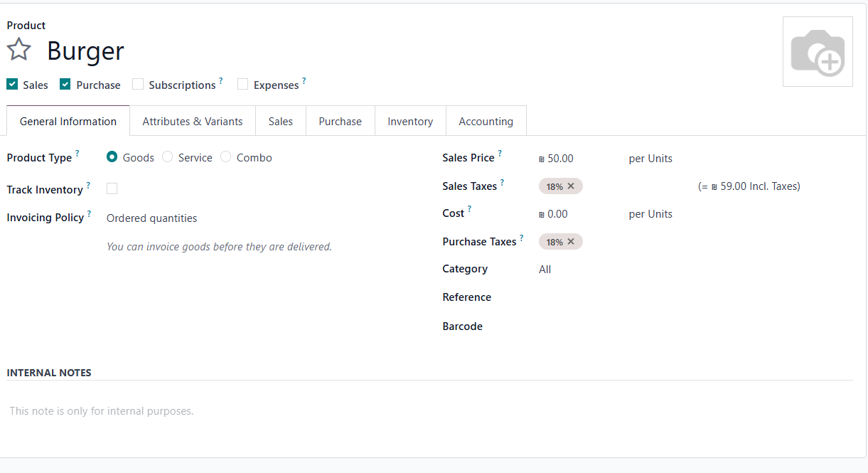
Task: Click the help icon beside Track Inventory
Action: tap(88, 186)
